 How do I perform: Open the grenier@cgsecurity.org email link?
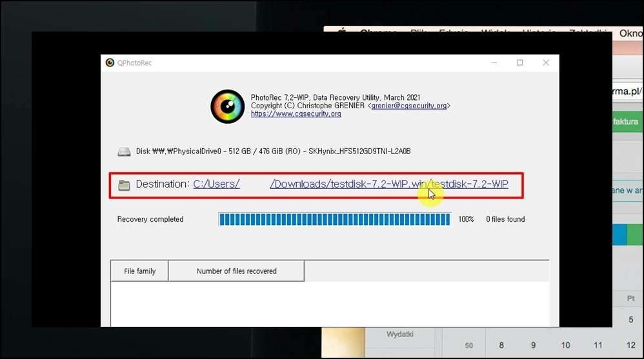(x=408, y=106)
